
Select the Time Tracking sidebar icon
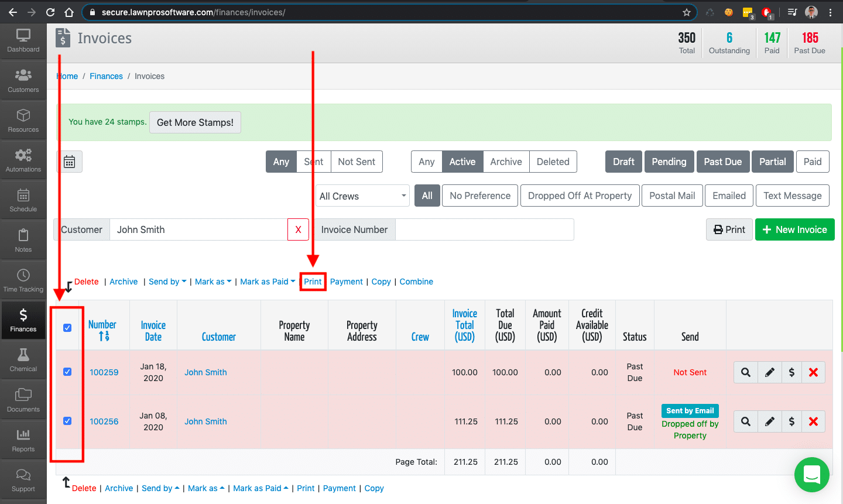point(23,279)
